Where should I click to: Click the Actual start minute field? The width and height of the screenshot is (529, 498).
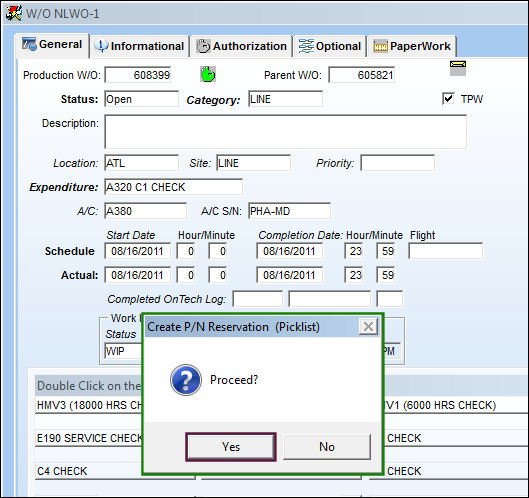218,275
